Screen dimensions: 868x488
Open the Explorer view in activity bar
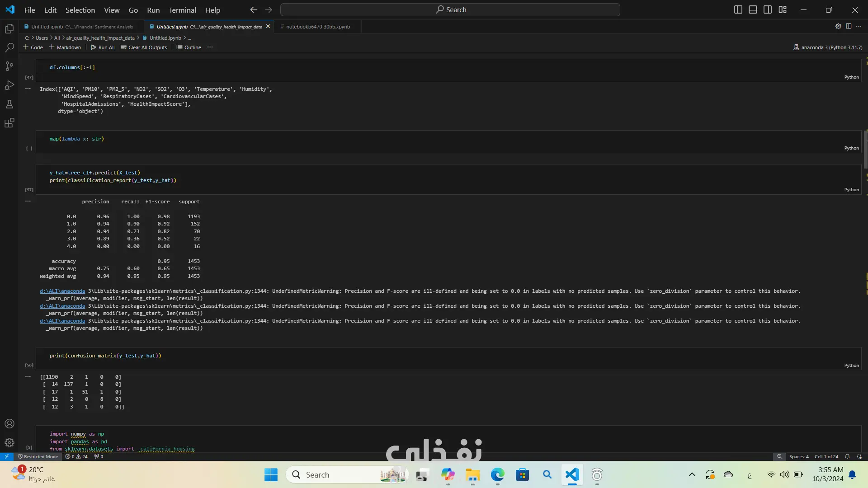click(9, 29)
